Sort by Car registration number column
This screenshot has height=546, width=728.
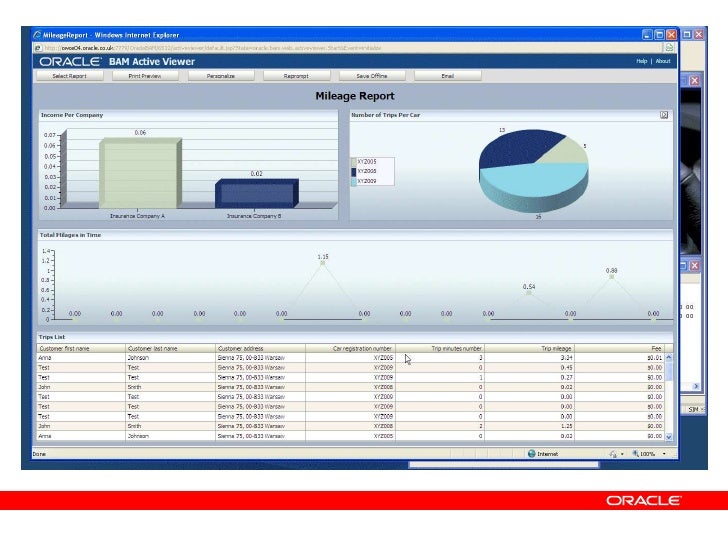point(351,348)
